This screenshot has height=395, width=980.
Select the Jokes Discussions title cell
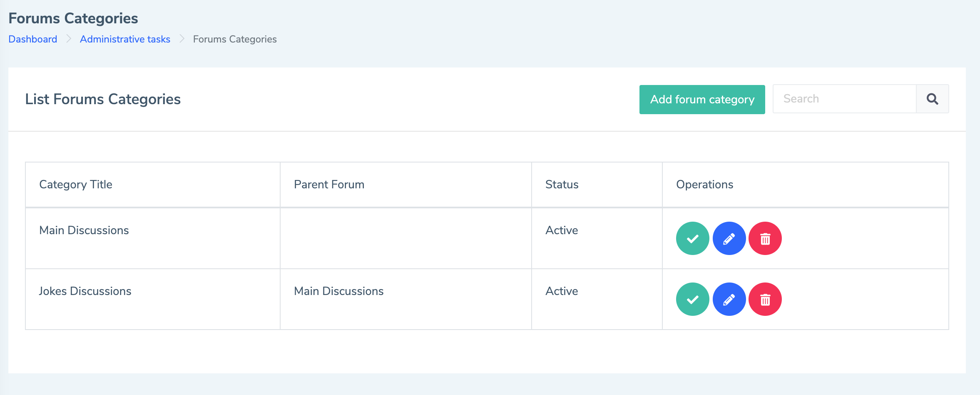(x=85, y=291)
